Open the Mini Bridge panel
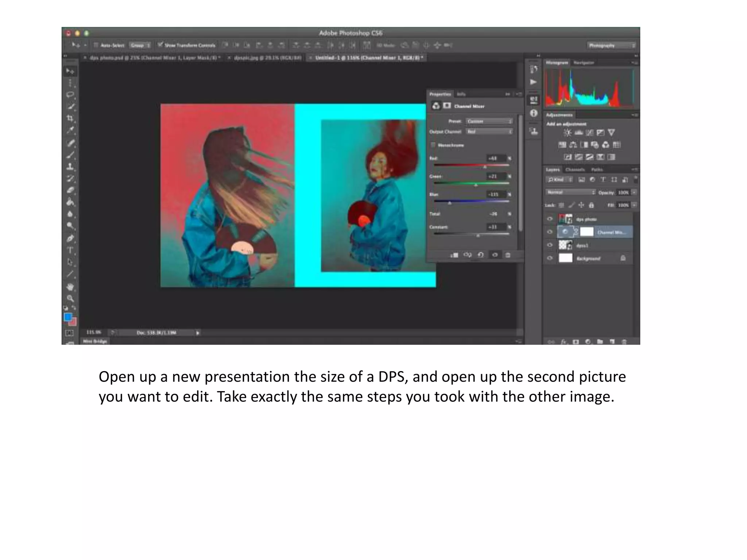This screenshot has height=560, width=747. pos(95,341)
